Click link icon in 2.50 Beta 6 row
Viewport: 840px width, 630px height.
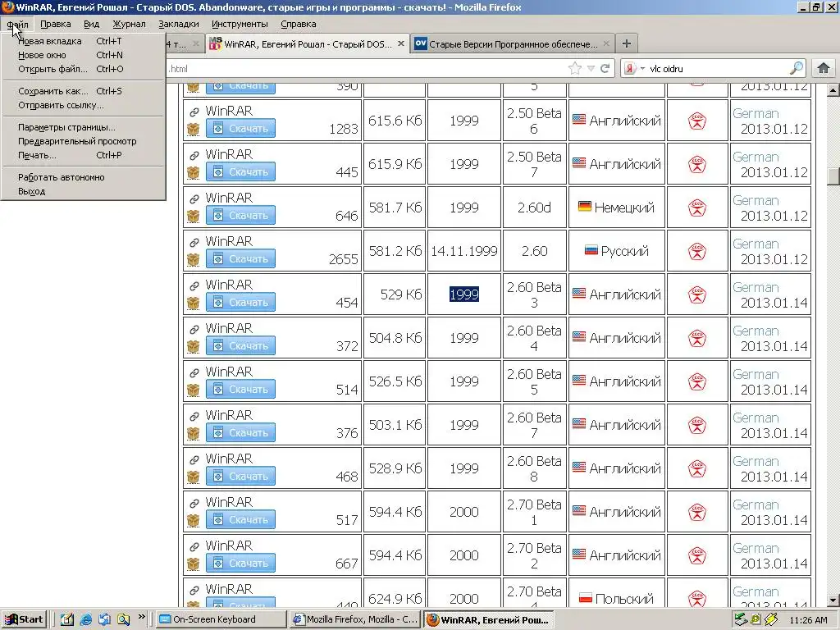tap(194, 112)
